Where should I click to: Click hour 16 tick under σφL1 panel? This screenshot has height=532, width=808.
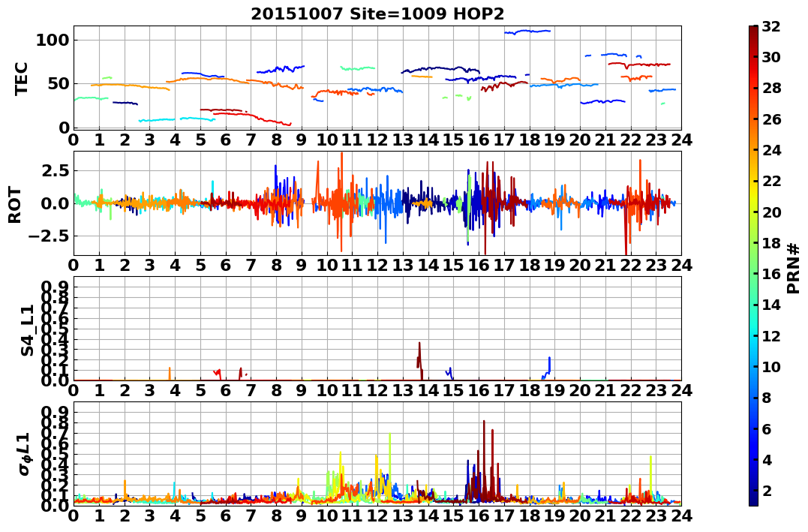point(479,515)
